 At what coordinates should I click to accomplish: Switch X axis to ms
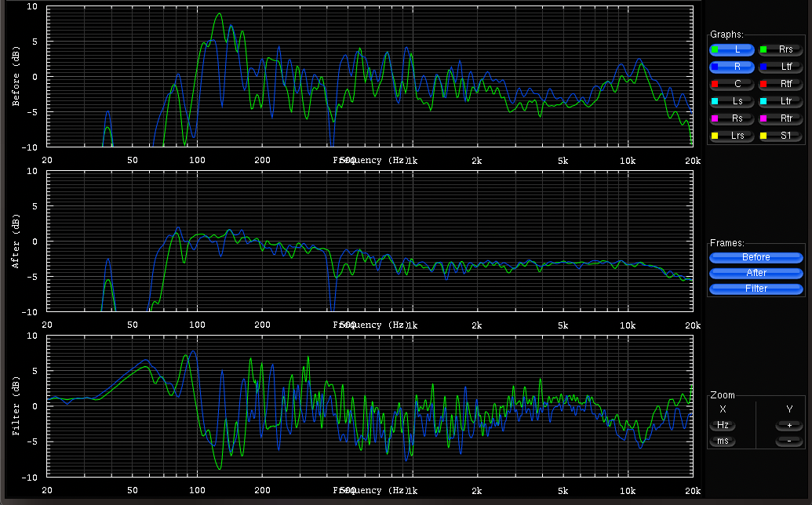coord(723,441)
